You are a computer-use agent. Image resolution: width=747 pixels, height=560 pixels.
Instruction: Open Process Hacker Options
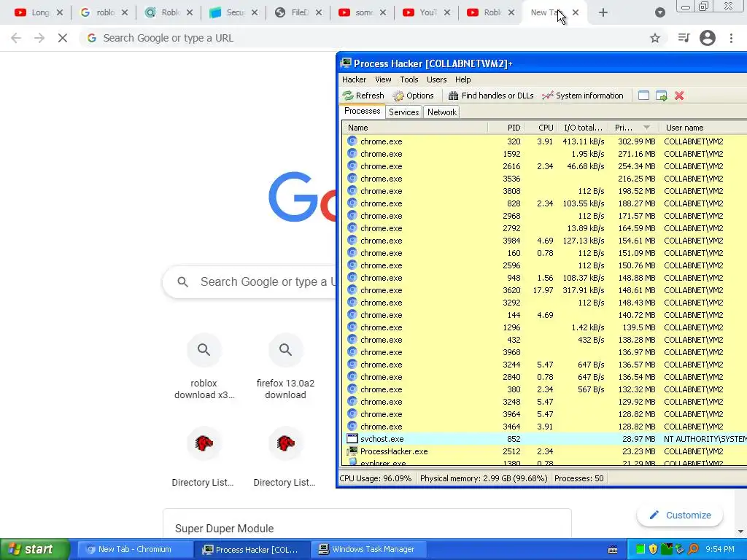(x=413, y=96)
